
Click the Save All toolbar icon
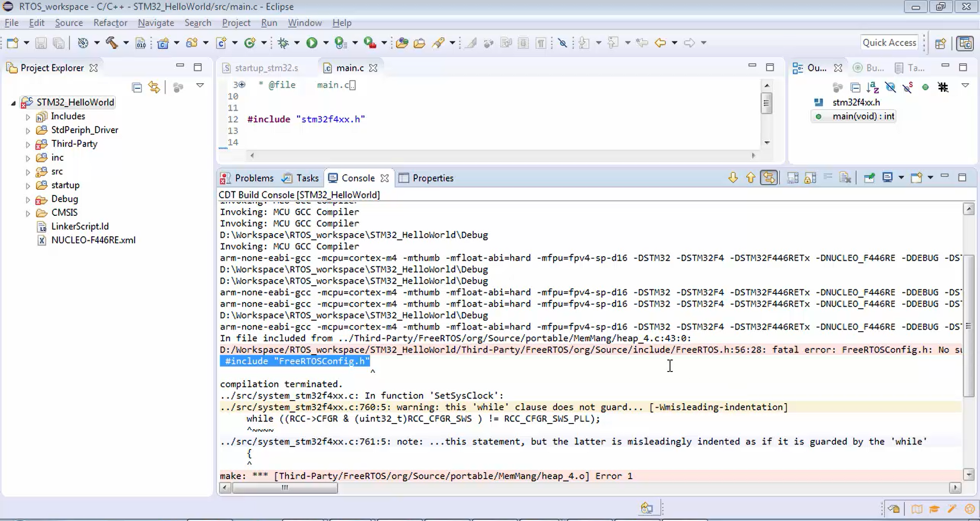59,43
